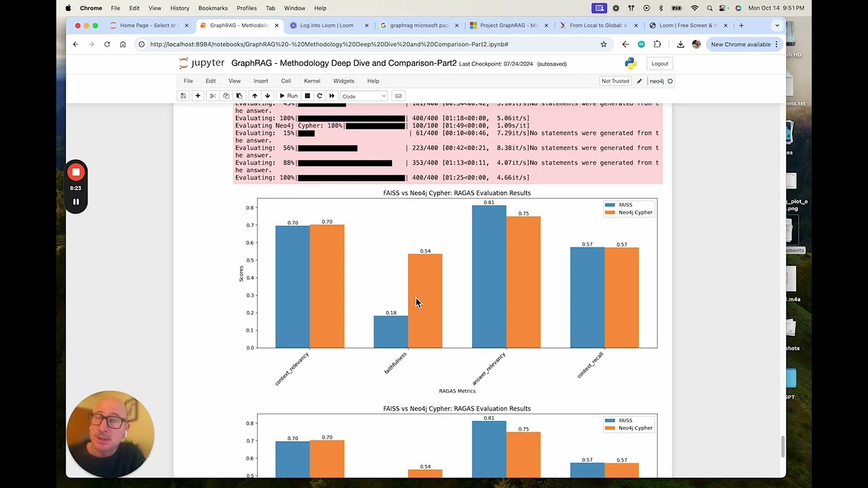The image size is (868, 488).
Task: Paste cells below in Jupyter toolbar
Action: (x=239, y=96)
